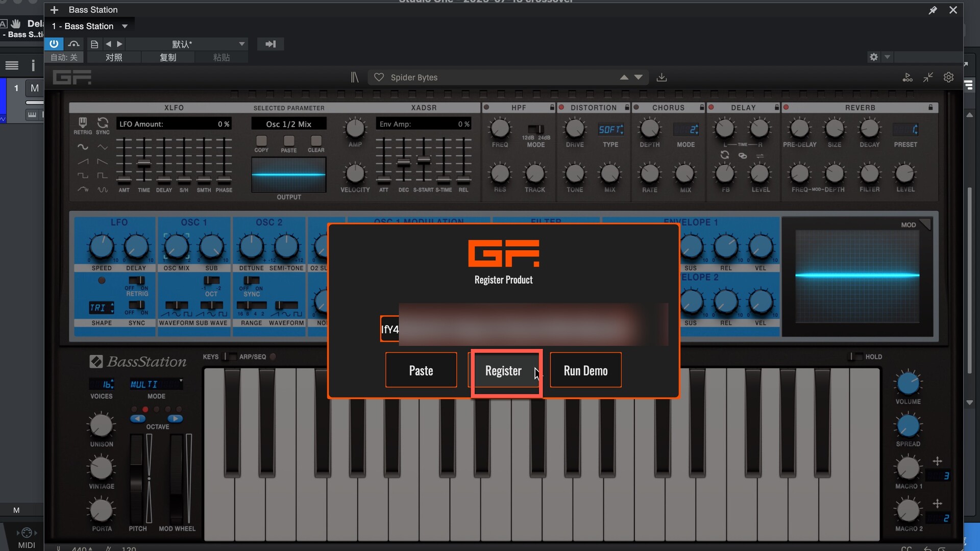Go to next preset with right arrow
The width and height of the screenshot is (980, 551).
click(119, 44)
